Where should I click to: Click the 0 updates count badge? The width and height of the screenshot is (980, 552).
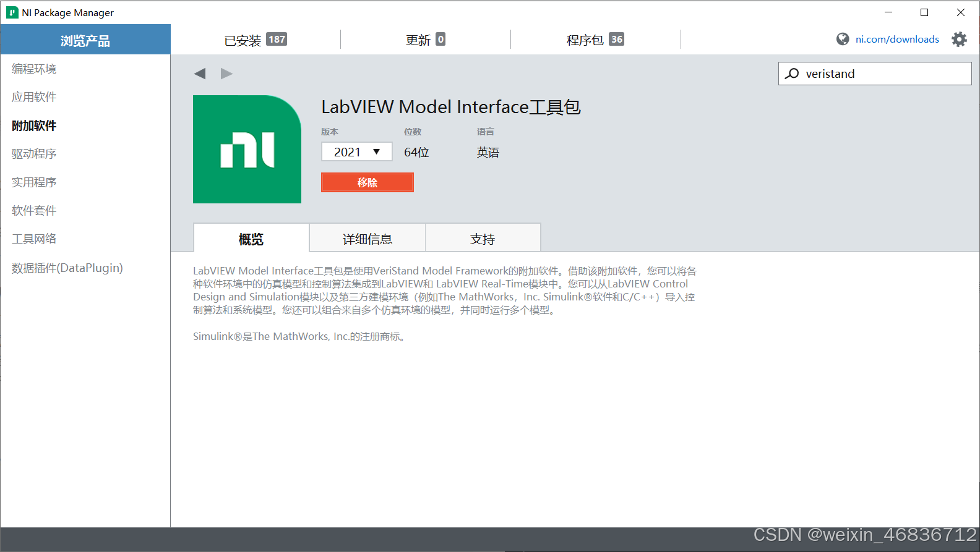[x=441, y=39]
